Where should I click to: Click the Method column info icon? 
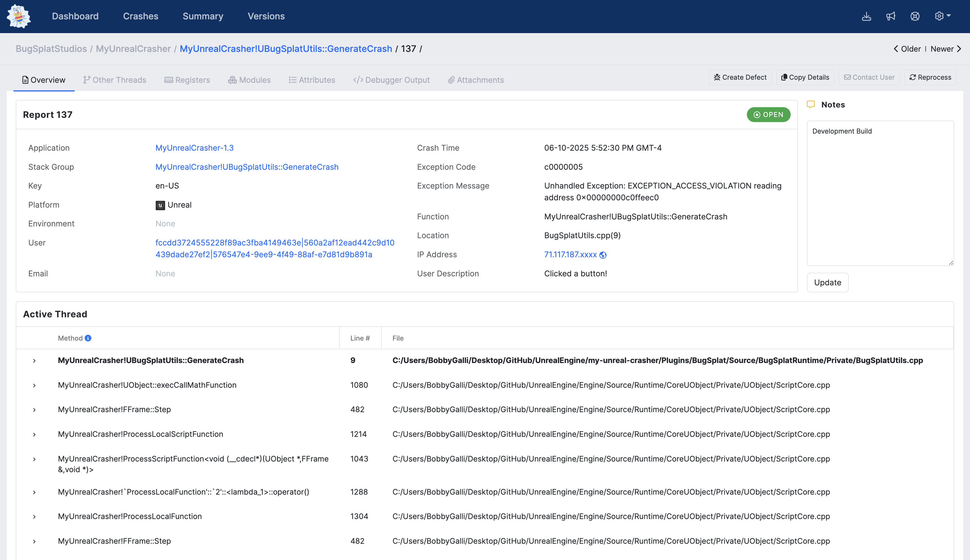88,338
